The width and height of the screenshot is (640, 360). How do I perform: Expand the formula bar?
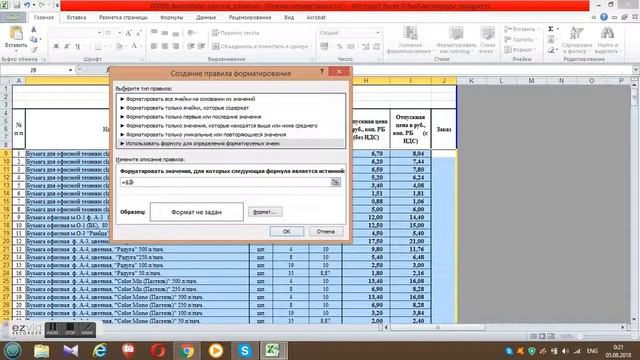635,70
